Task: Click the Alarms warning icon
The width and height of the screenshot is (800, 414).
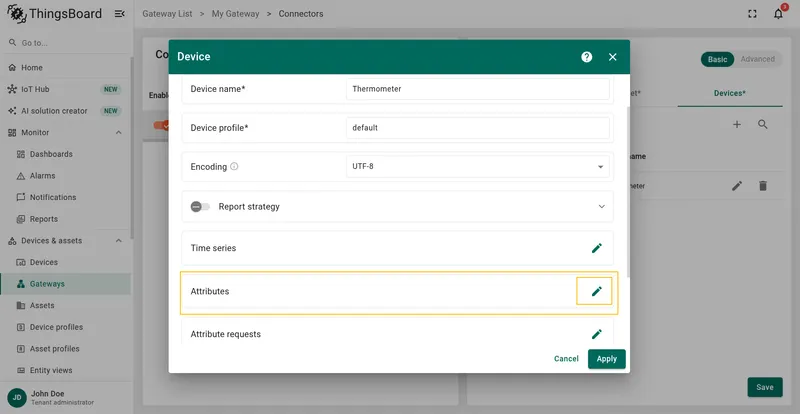Action: [x=21, y=176]
